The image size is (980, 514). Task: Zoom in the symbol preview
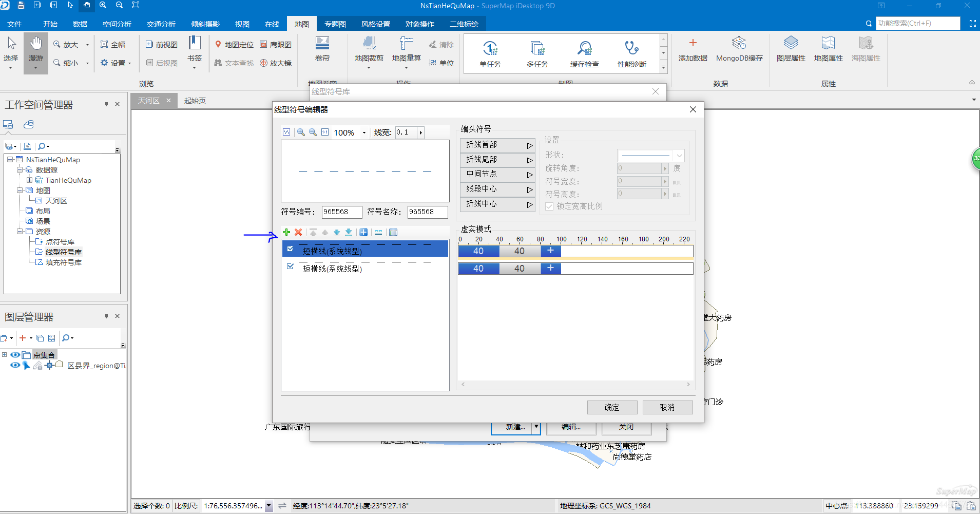click(301, 132)
